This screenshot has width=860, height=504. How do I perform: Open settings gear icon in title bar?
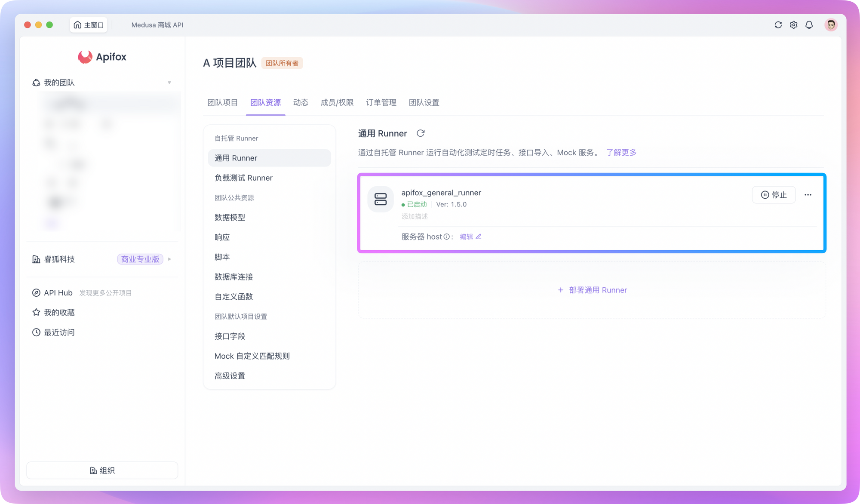pos(793,25)
